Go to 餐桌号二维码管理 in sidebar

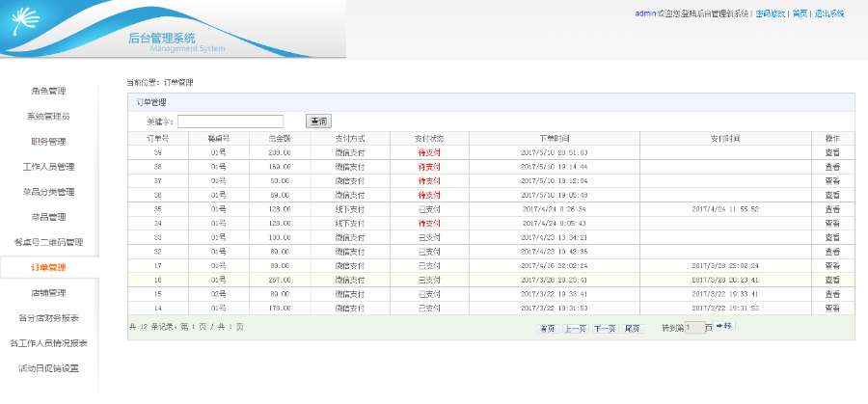coord(49,242)
